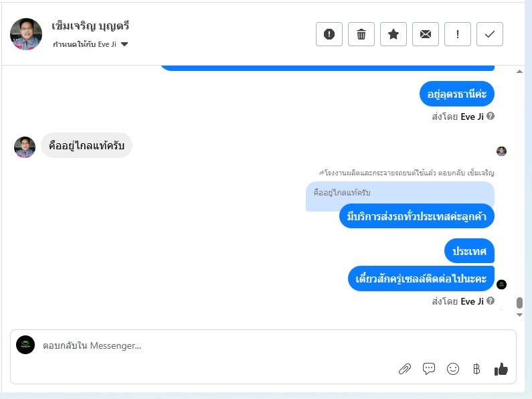The width and height of the screenshot is (532, 399).
Task: Mark conversation as spam
Action: (329, 34)
